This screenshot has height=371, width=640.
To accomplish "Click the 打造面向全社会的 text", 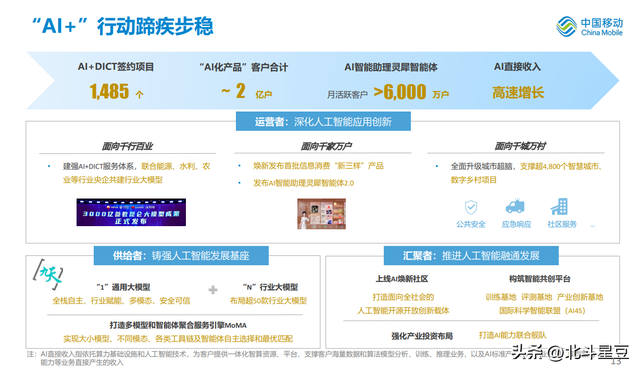I will pos(403,297).
